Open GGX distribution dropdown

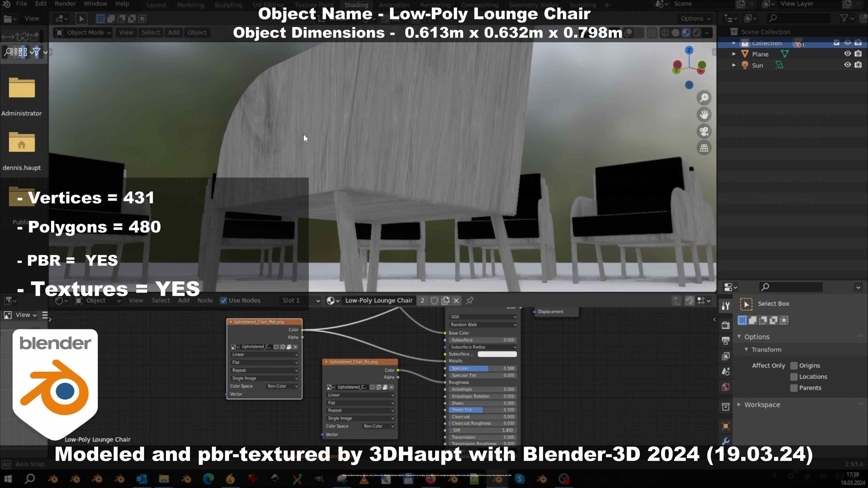tap(483, 317)
